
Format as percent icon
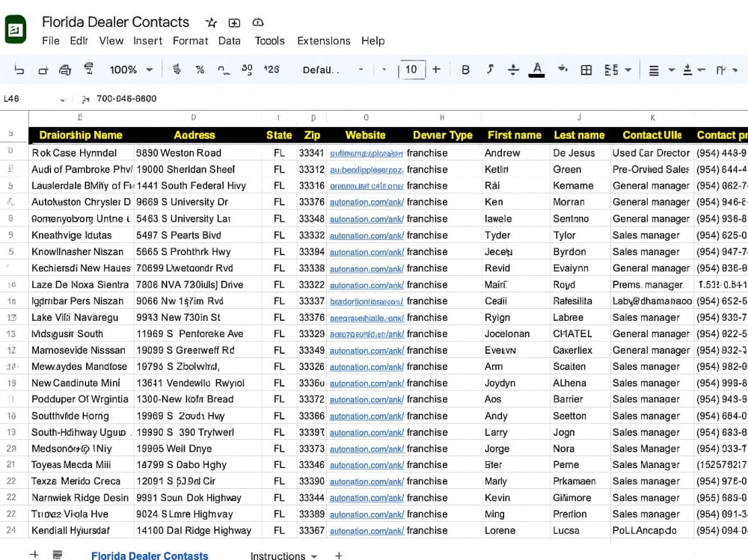pyautogui.click(x=200, y=70)
